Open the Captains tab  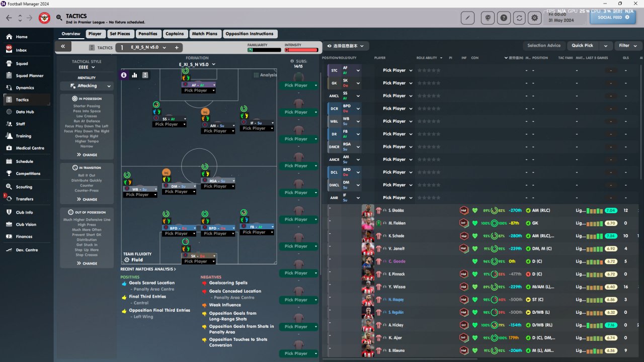pos(175,34)
